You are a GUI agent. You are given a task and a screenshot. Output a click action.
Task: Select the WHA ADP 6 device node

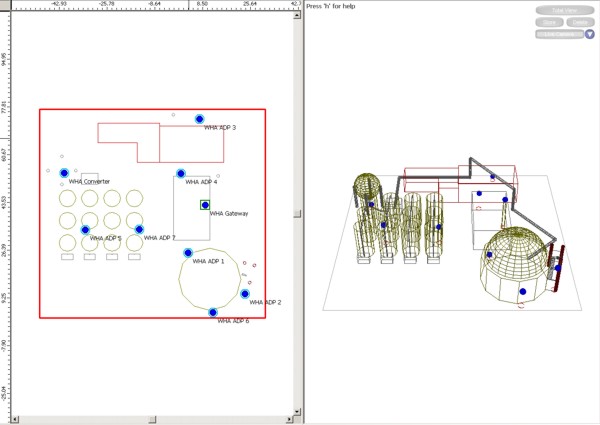tap(212, 313)
